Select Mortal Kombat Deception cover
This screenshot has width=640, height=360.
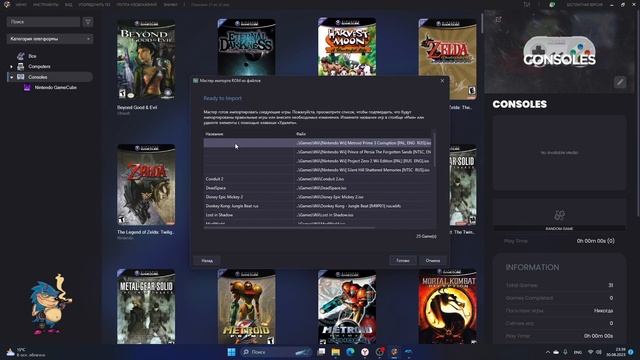click(448, 306)
